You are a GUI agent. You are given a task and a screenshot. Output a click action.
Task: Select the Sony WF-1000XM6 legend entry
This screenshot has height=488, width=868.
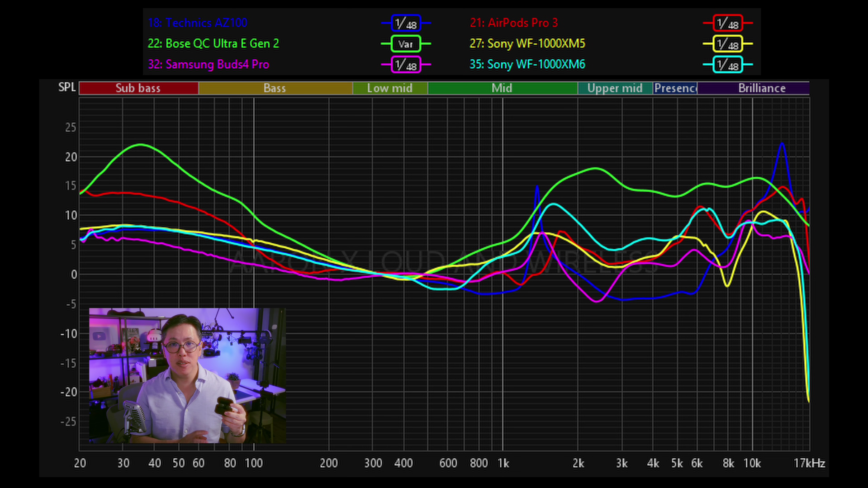[527, 64]
